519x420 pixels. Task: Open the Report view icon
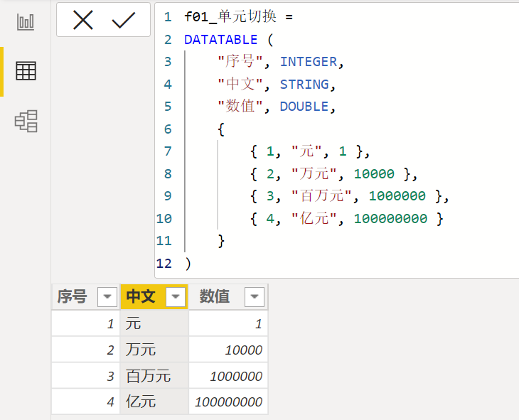(26, 22)
